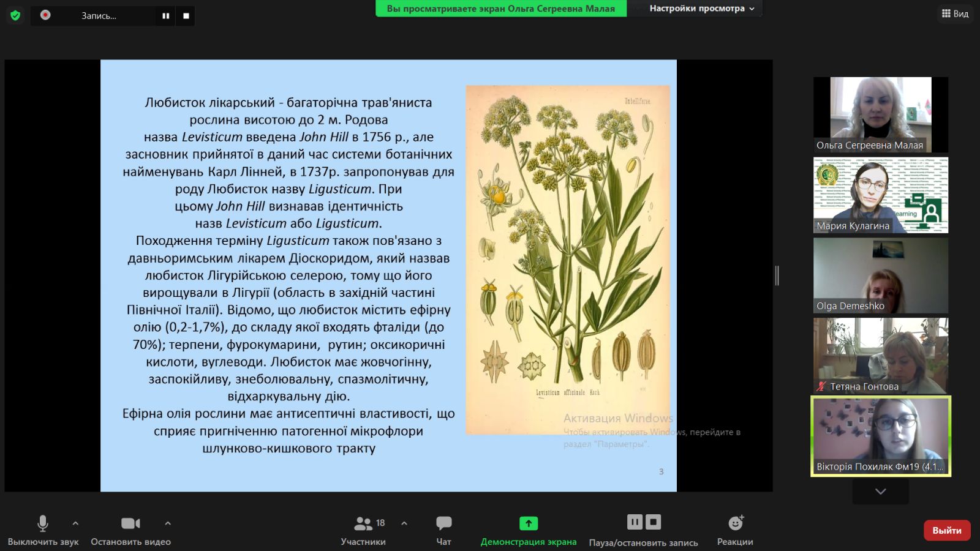Click the stop recording icon in bottom toolbar
980x551 pixels.
[654, 522]
